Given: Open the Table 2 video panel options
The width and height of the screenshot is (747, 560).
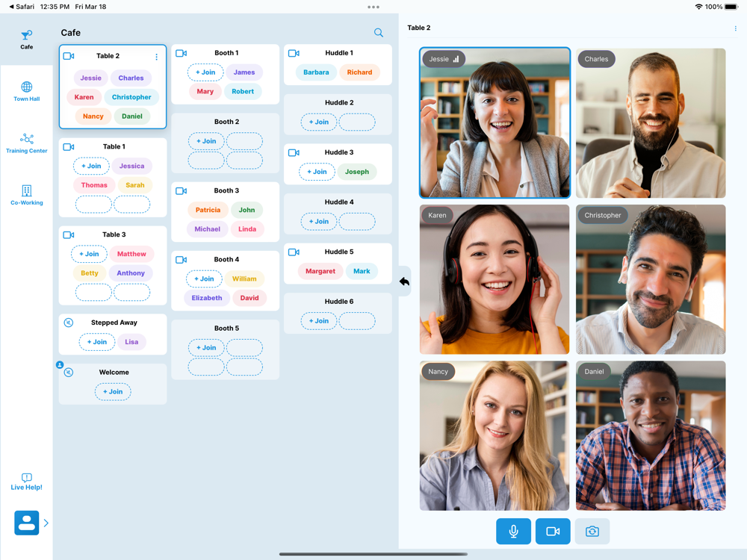Looking at the screenshot, I should [736, 28].
